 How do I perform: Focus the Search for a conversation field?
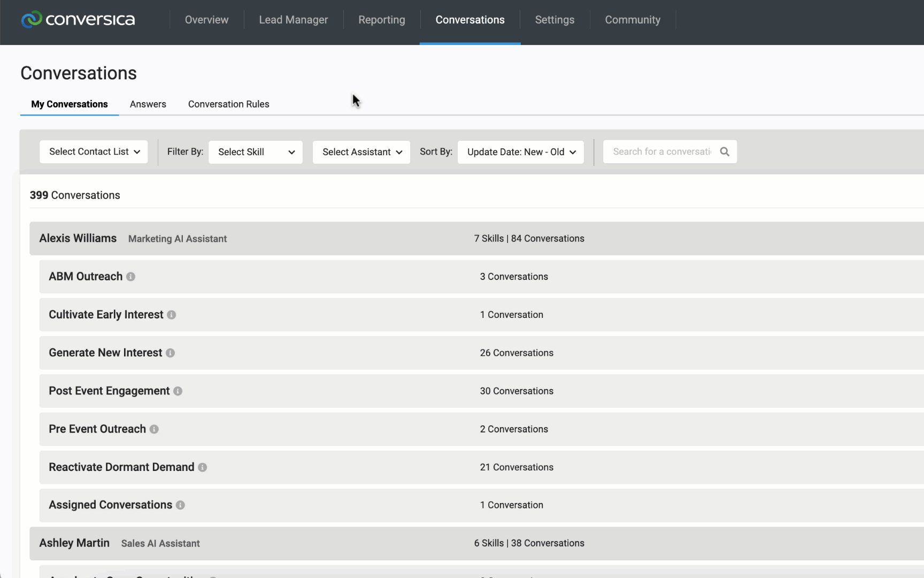[661, 152]
